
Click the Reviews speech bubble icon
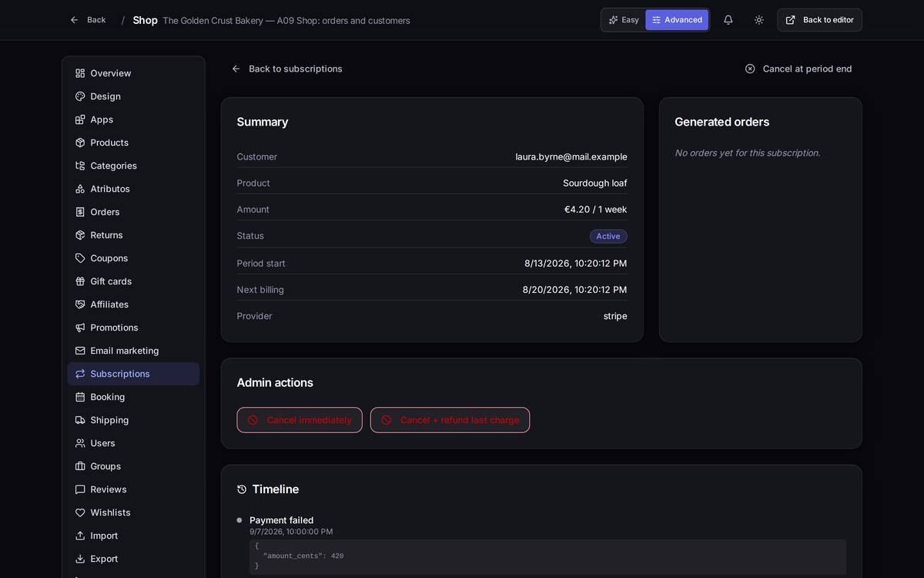[x=80, y=489]
